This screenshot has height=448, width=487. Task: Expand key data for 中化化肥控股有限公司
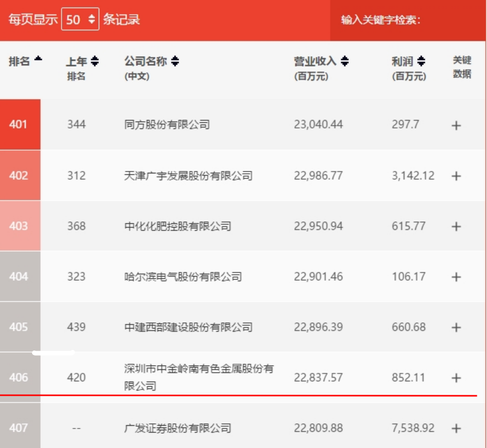456,227
